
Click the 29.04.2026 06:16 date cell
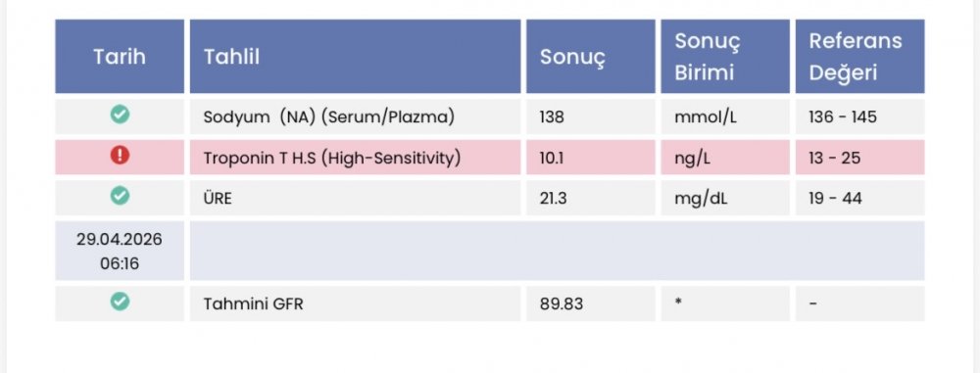pyautogui.click(x=120, y=251)
